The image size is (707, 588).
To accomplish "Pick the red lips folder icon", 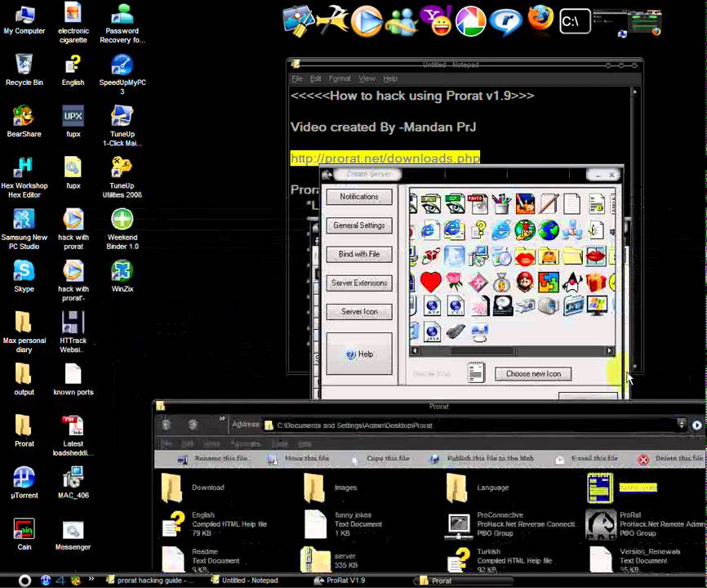I will click(x=524, y=256).
